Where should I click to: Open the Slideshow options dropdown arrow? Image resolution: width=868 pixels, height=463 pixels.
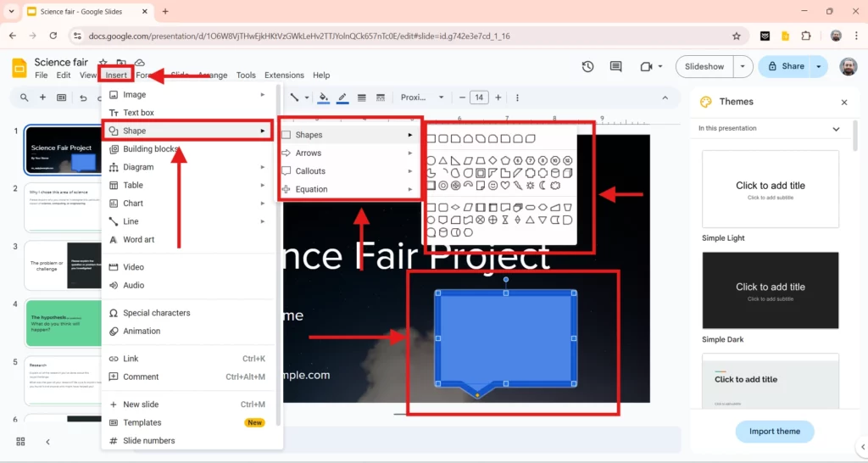(x=743, y=66)
